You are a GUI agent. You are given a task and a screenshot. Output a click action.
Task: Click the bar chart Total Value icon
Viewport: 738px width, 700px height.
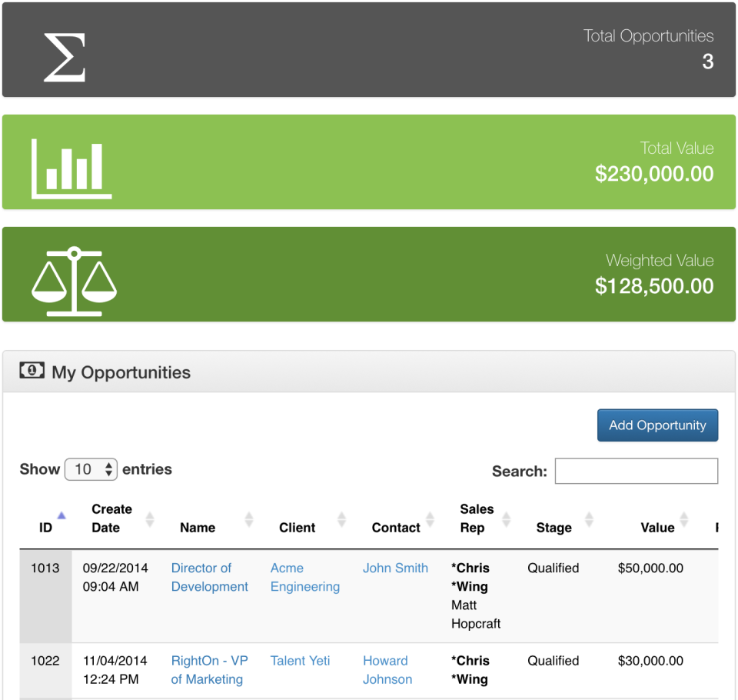[x=71, y=168]
